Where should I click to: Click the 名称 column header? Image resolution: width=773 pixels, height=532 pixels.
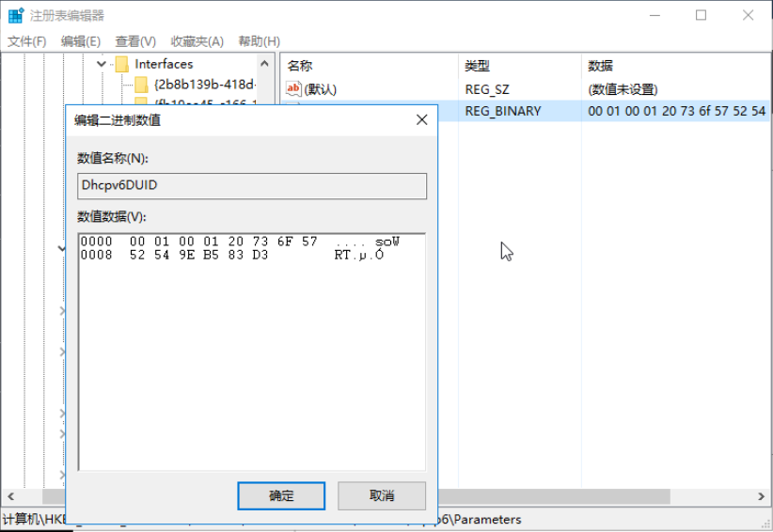300,66
